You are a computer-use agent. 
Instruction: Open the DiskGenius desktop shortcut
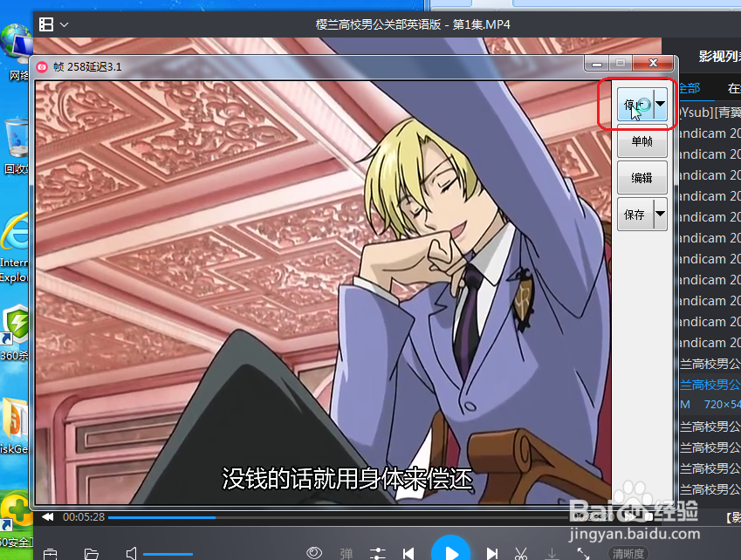[14, 425]
